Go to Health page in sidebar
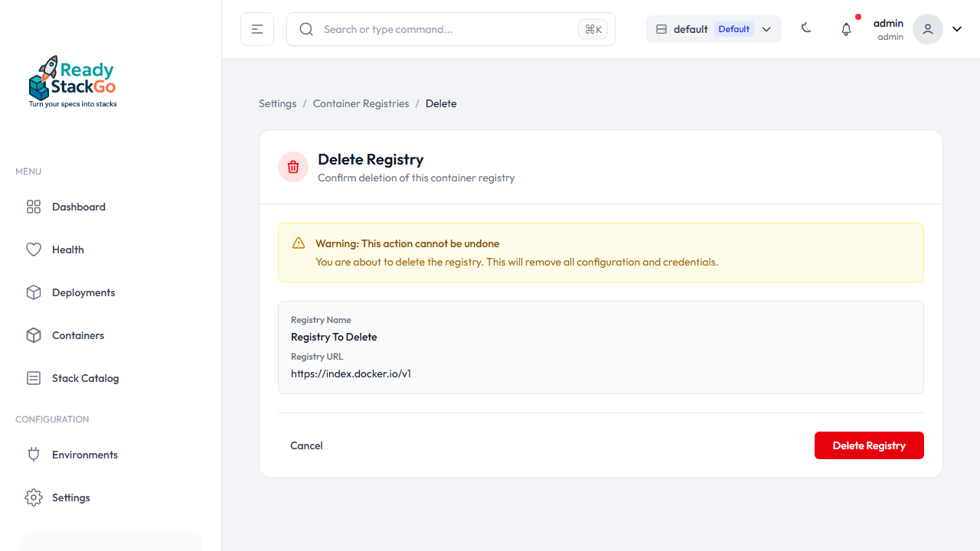Image resolution: width=980 pixels, height=551 pixels. click(67, 249)
